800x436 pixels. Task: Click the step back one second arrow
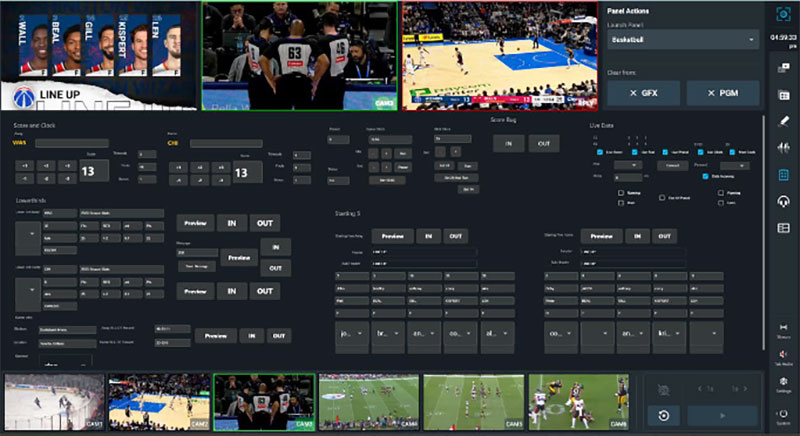pyautogui.click(x=706, y=389)
